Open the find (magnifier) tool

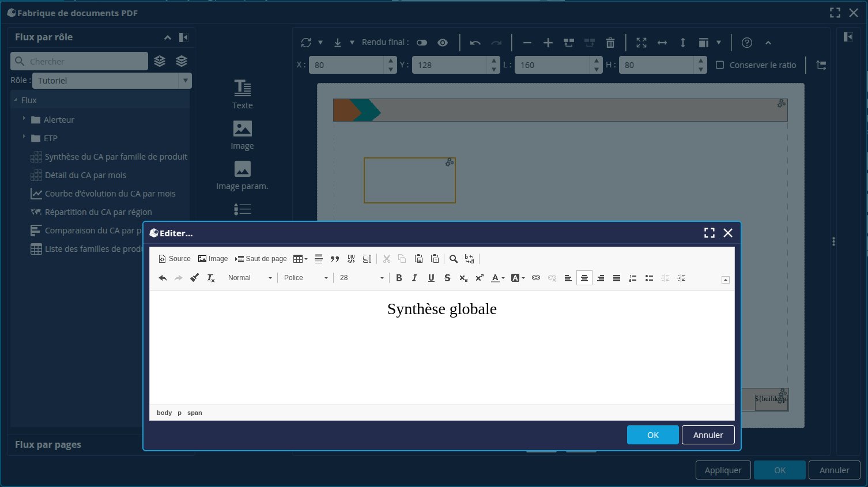point(454,259)
